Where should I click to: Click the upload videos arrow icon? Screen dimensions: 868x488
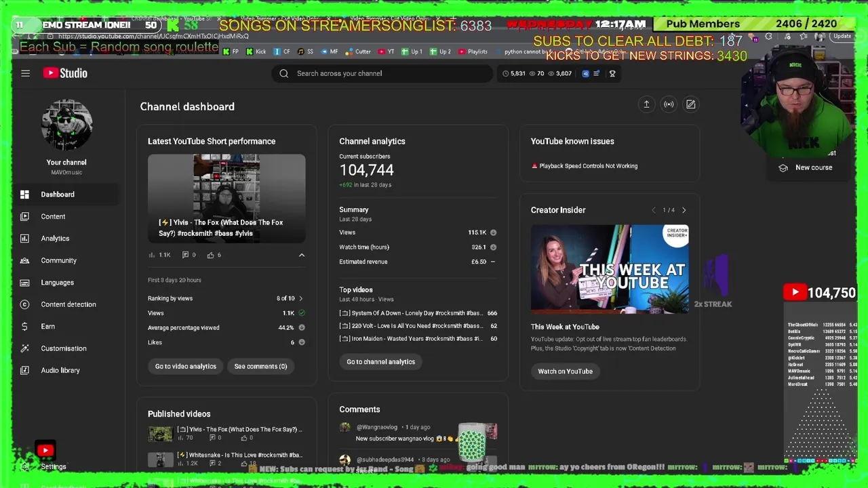pos(646,104)
